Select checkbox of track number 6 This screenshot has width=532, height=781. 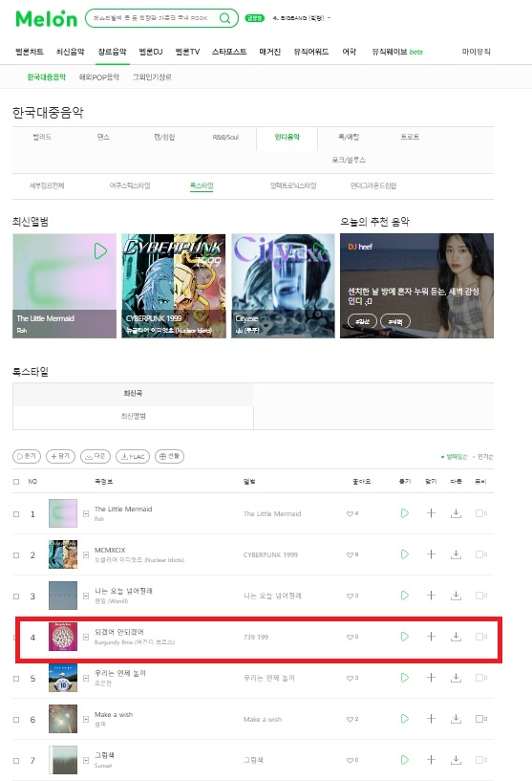tap(16, 719)
